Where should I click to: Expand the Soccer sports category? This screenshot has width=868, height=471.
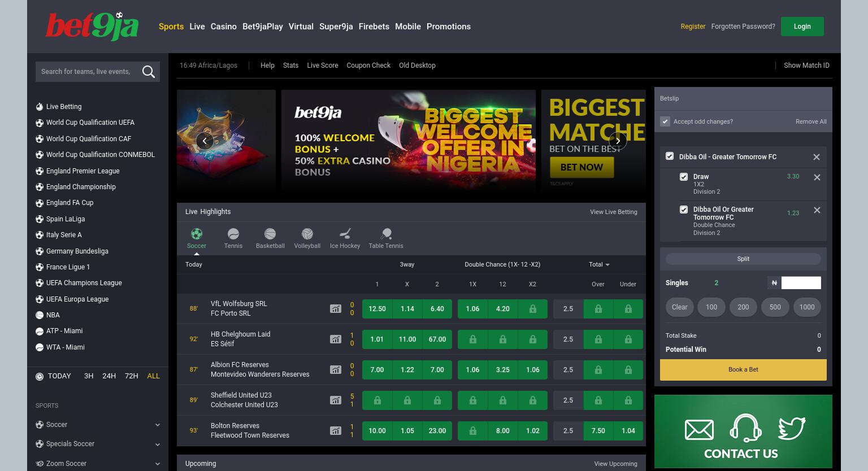(98, 425)
